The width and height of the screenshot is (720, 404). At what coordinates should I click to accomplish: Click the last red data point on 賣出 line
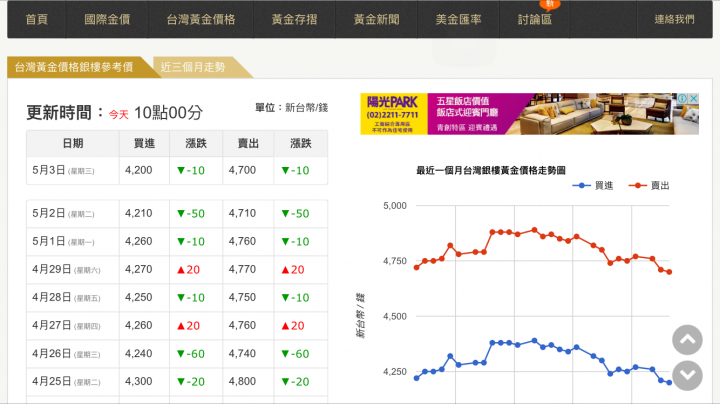(669, 272)
